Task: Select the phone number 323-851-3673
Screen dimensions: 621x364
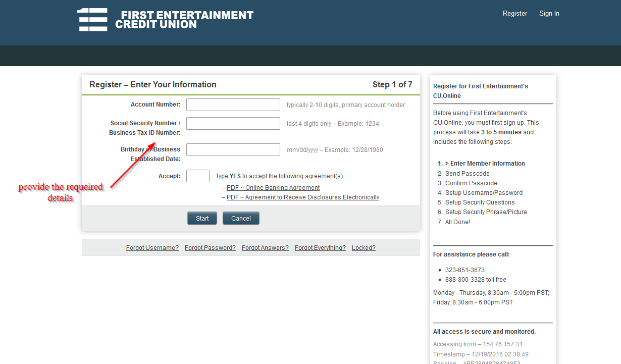Action: tap(465, 270)
